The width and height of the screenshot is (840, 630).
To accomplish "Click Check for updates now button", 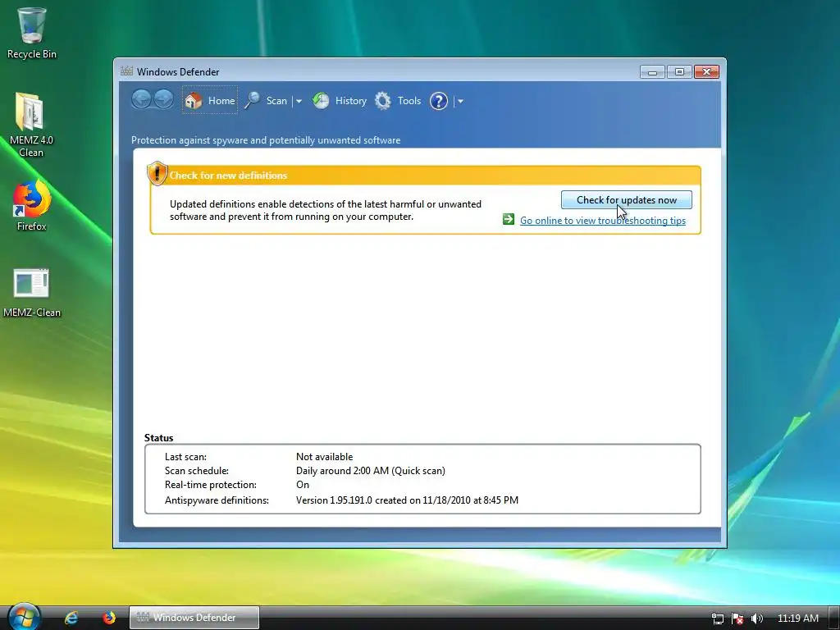I will 626,200.
